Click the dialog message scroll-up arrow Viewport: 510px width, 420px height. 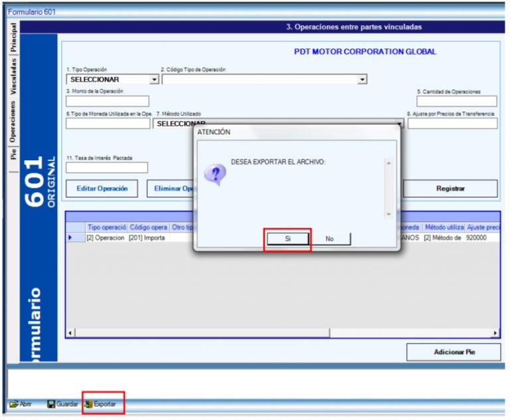pos(388,163)
